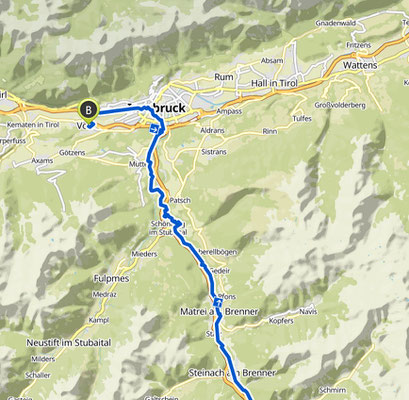Click the Sistrans village label

(214, 152)
